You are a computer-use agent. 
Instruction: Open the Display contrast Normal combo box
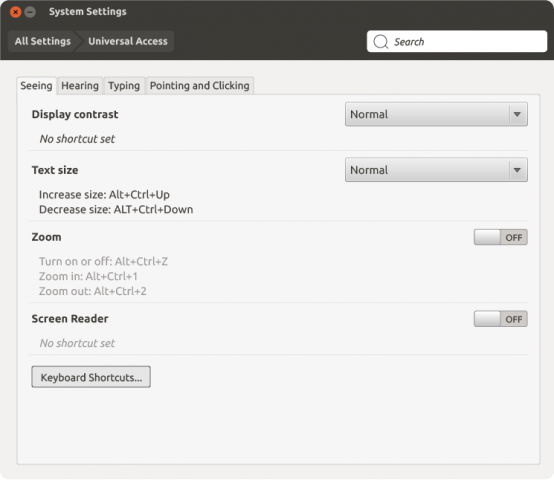pyautogui.click(x=436, y=114)
